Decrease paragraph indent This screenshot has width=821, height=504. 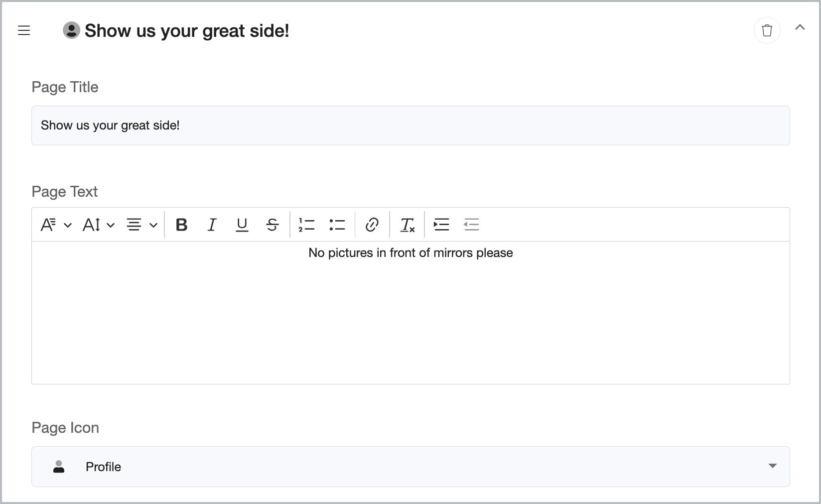pyautogui.click(x=471, y=225)
